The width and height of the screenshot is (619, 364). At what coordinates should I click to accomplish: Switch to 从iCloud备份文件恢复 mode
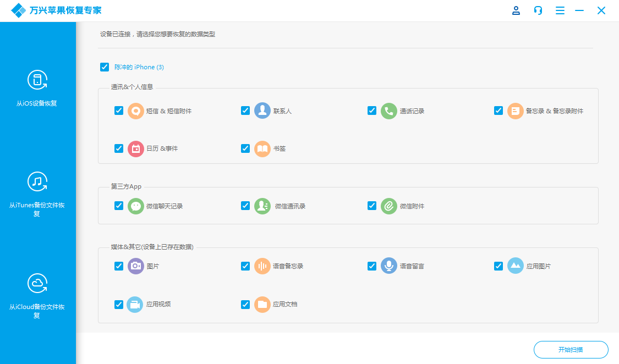(37, 296)
